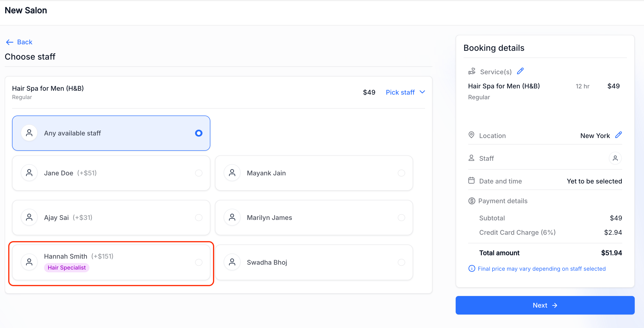644x328 pixels.
Task: Click Swadha Bhoj's avatar icon
Action: coord(232,262)
